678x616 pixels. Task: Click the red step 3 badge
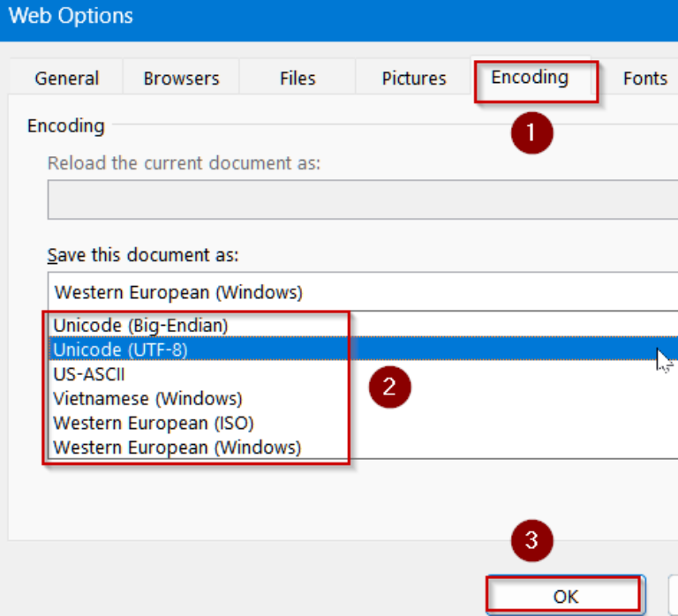point(531,541)
